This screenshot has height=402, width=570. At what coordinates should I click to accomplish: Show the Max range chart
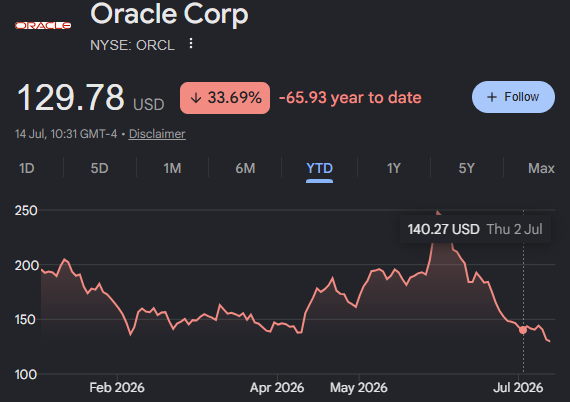541,168
